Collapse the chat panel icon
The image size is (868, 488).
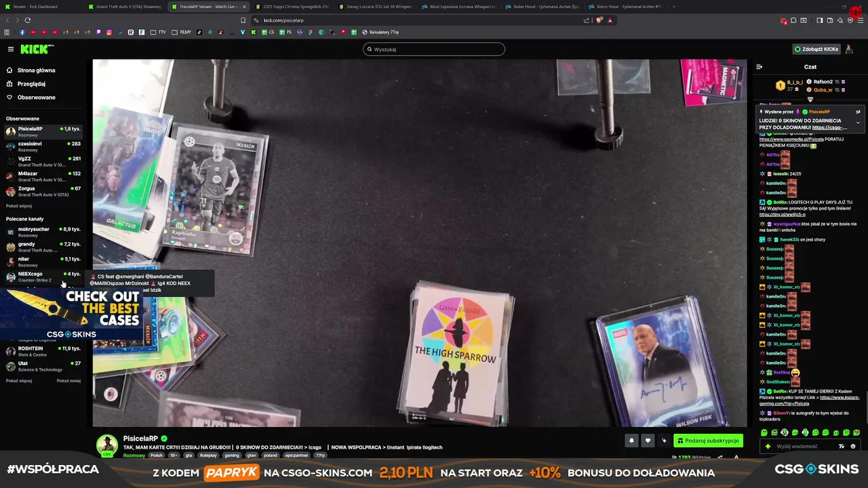coord(759,66)
